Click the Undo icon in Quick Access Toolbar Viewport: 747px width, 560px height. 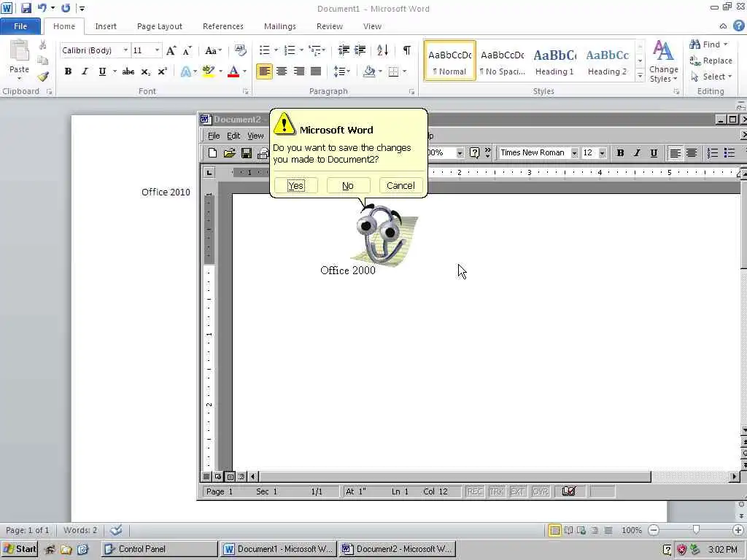[42, 8]
